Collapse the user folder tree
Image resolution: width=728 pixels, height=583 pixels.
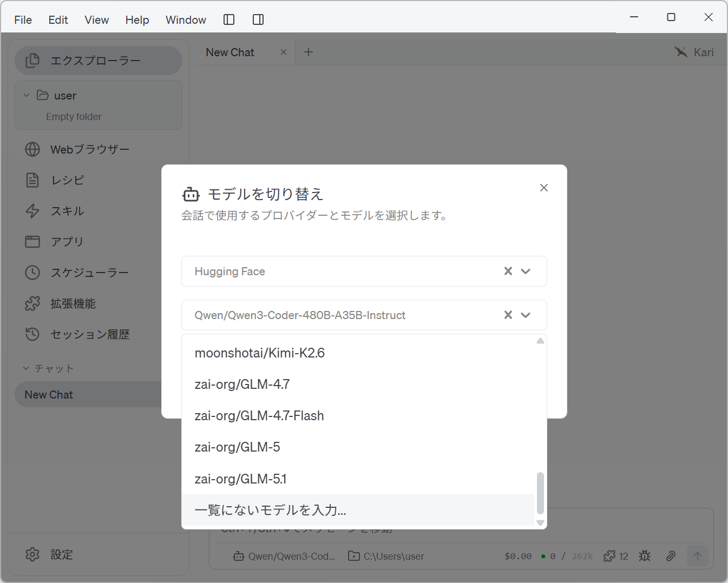click(27, 95)
